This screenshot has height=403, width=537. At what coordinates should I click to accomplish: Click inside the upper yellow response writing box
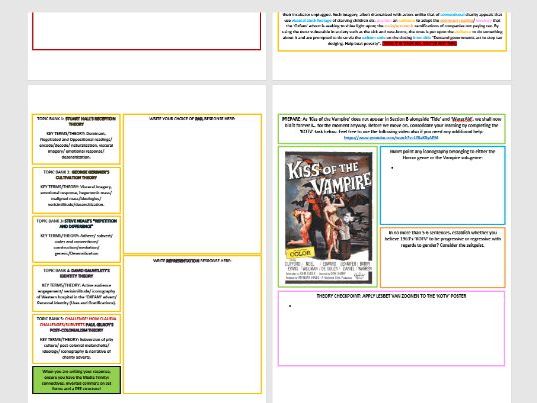coord(192,184)
